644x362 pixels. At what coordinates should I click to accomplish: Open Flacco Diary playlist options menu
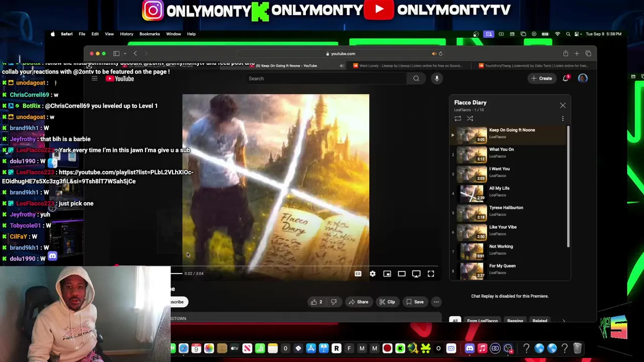(562, 119)
